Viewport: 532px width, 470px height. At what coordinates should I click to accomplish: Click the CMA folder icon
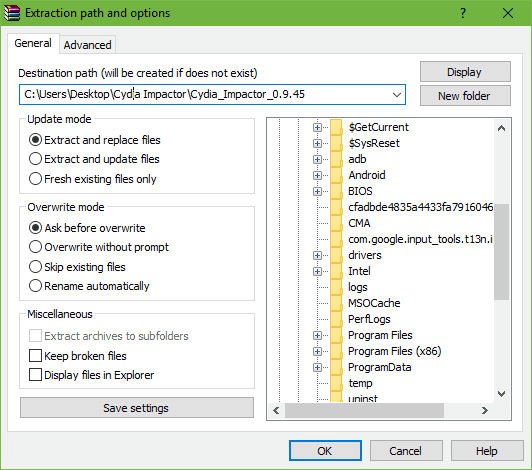pos(336,223)
